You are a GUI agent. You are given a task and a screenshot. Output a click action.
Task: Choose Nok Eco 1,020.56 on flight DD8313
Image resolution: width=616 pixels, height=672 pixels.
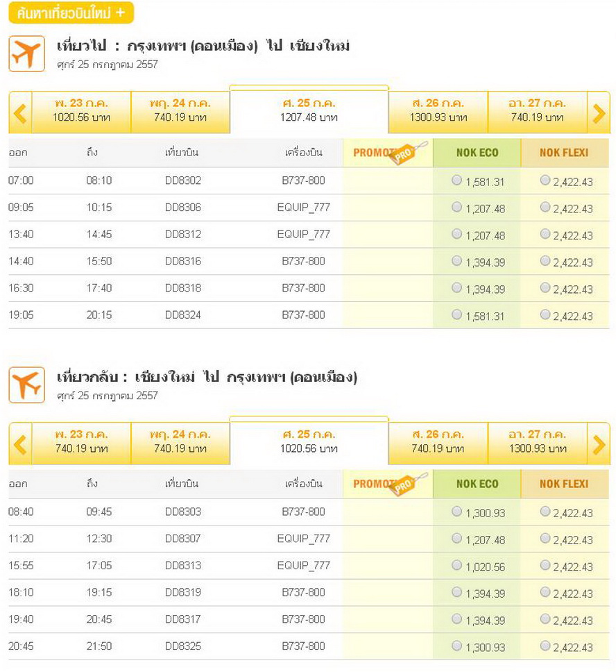[456, 565]
